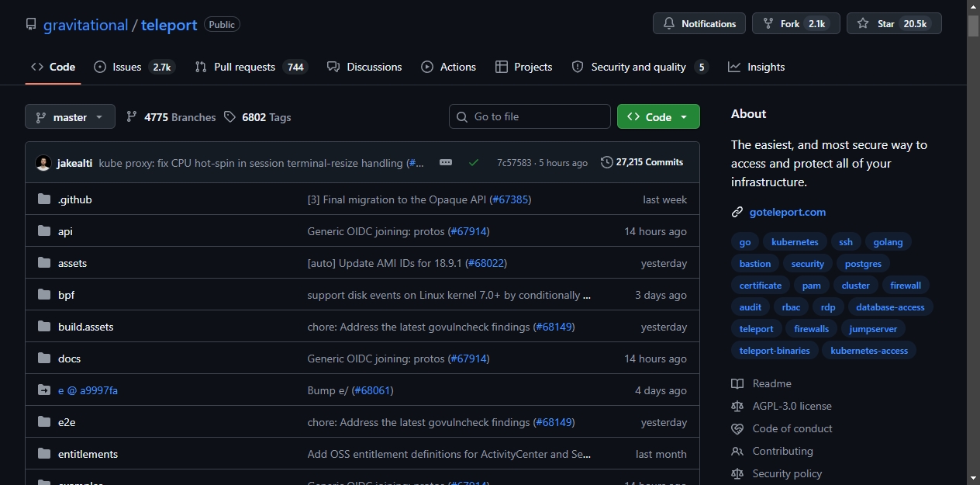Open the gravitational owner link
This screenshot has width=980, height=485.
pyautogui.click(x=85, y=25)
